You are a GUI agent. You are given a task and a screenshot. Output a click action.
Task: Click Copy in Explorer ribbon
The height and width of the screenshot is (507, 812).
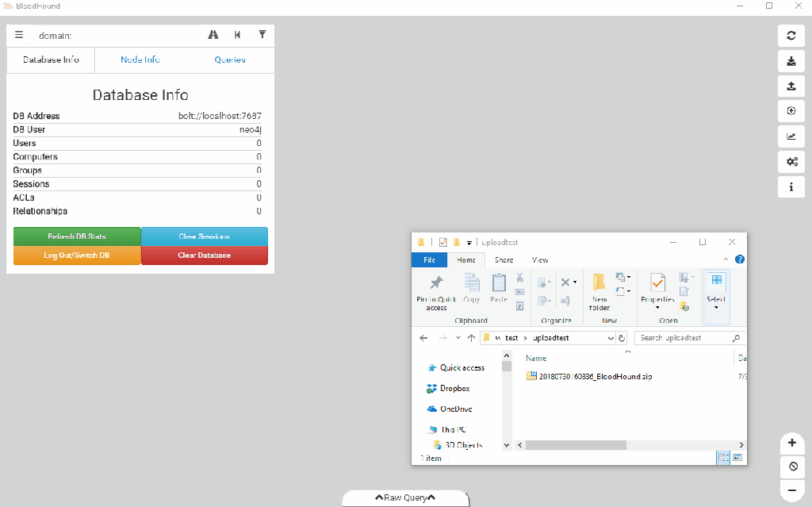click(471, 288)
